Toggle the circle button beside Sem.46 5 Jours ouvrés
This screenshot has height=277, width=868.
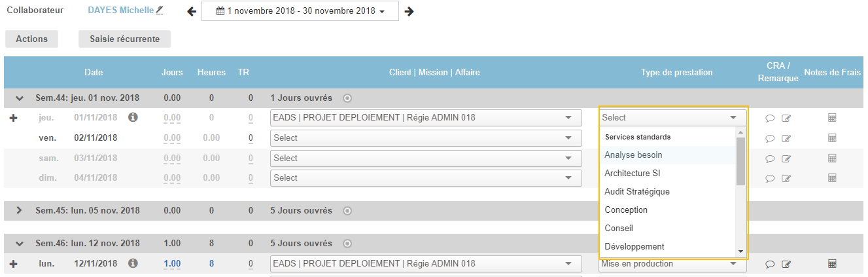347,244
